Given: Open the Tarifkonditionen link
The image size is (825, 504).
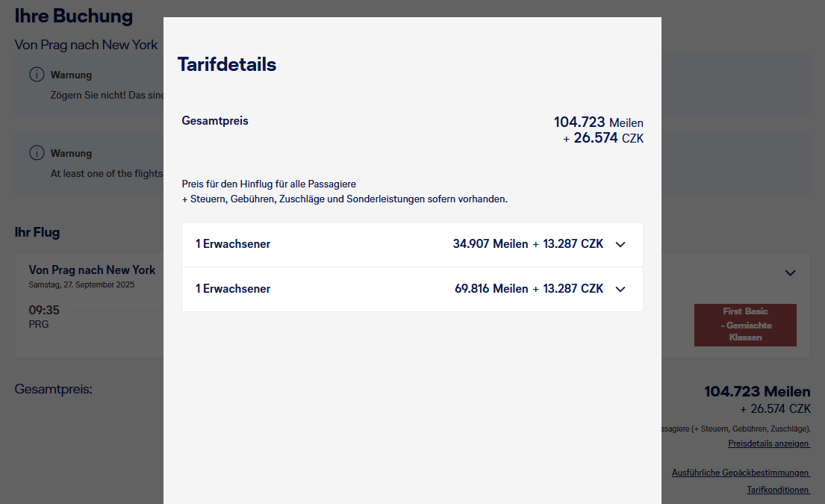Looking at the screenshot, I should pyautogui.click(x=778, y=490).
